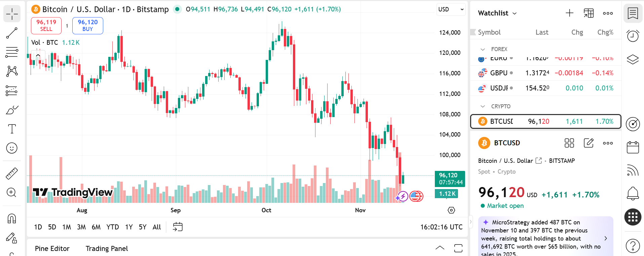The width and height of the screenshot is (644, 256).
Task: Set chart range to 3M
Action: [81, 227]
